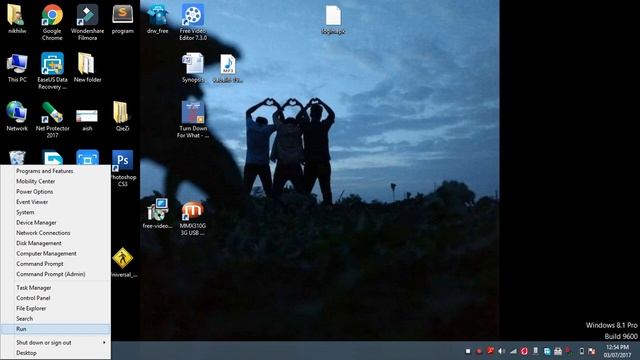Open the QieZi folder icon
The image size is (640, 360).
tap(122, 116)
